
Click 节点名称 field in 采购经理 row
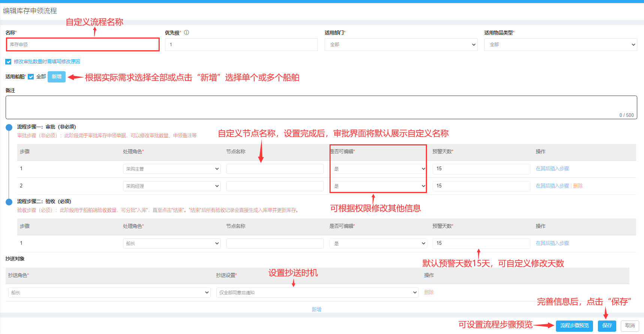275,186
